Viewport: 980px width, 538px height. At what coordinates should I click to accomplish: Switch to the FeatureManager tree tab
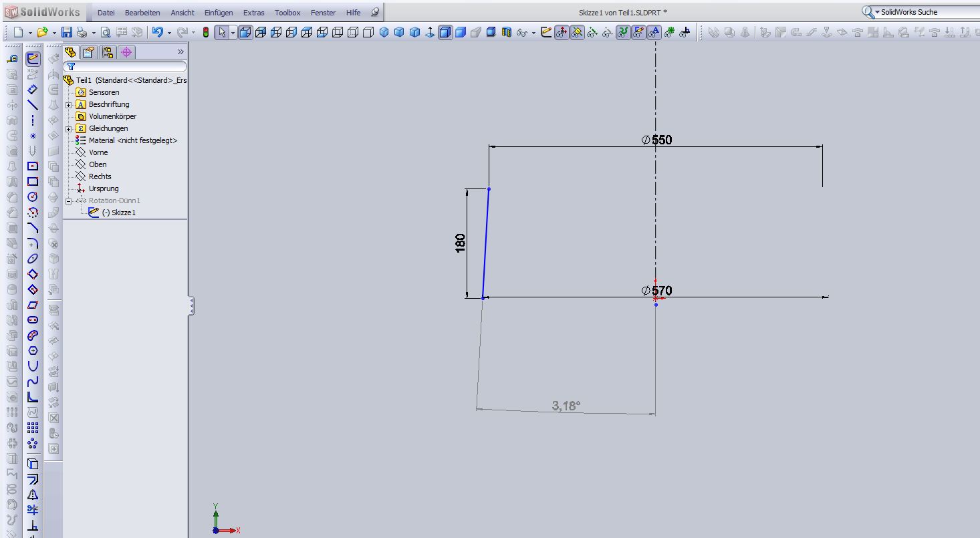[x=71, y=52]
